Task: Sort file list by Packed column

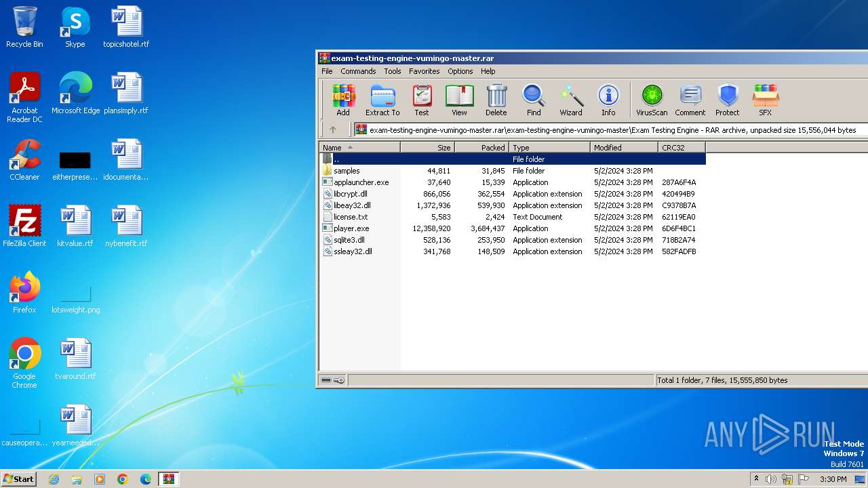Action: coord(481,147)
